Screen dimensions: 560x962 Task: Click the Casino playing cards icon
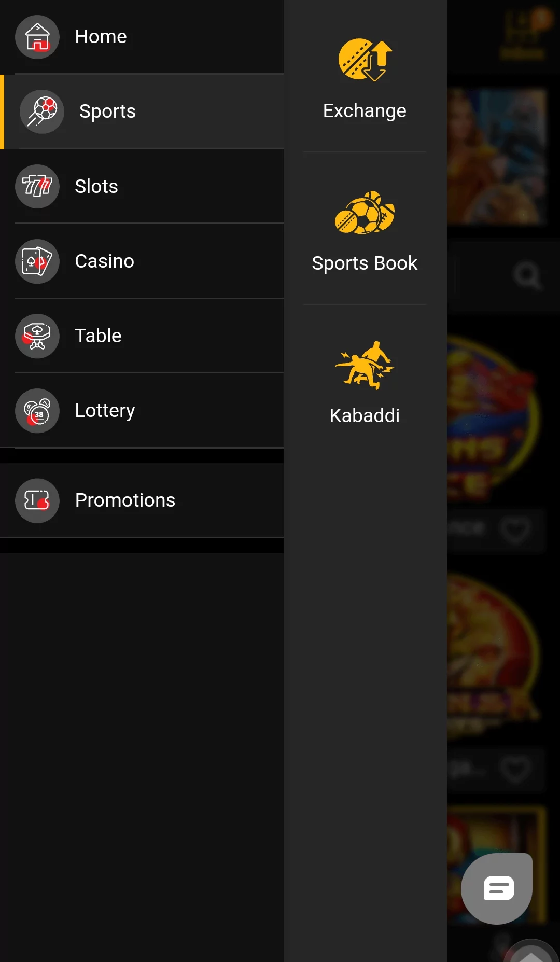coord(37,261)
